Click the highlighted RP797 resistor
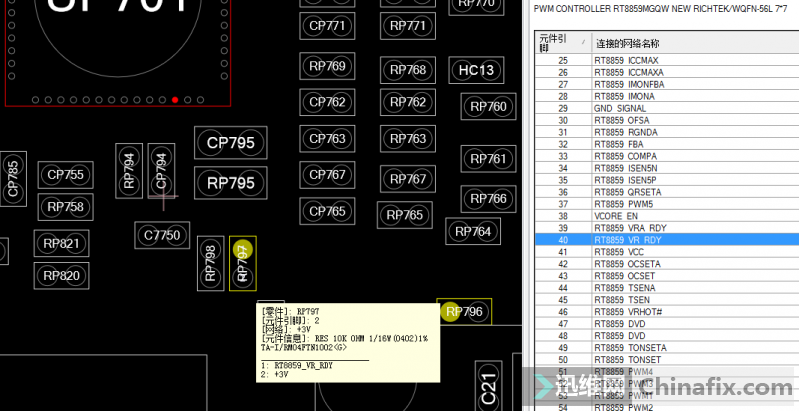This screenshot has height=411, width=799. 242,263
